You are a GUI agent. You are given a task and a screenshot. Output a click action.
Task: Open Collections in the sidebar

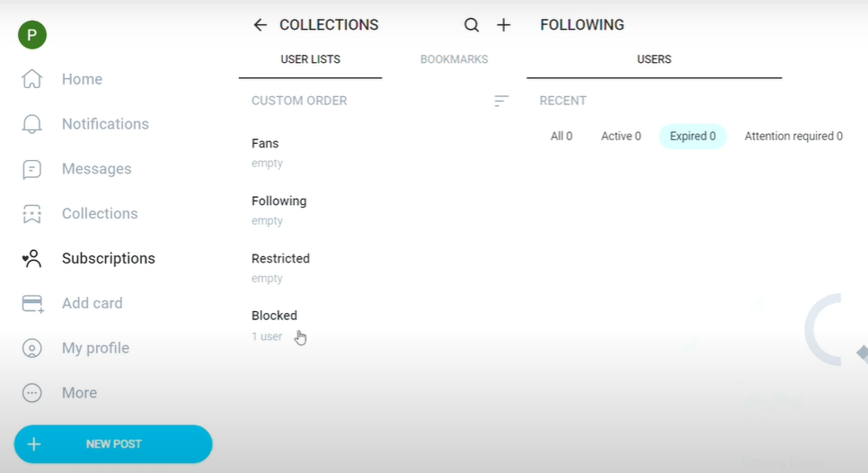click(x=100, y=214)
